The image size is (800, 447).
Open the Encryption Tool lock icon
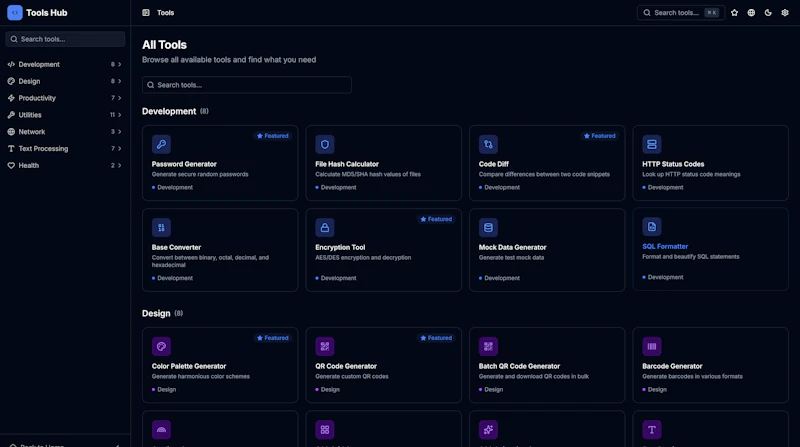pos(324,228)
